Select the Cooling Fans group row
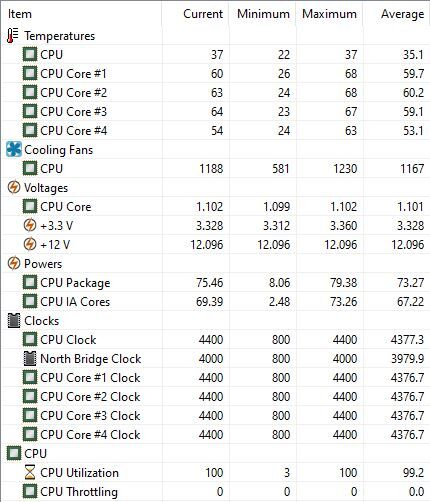The height and width of the screenshot is (502, 430). [215, 150]
